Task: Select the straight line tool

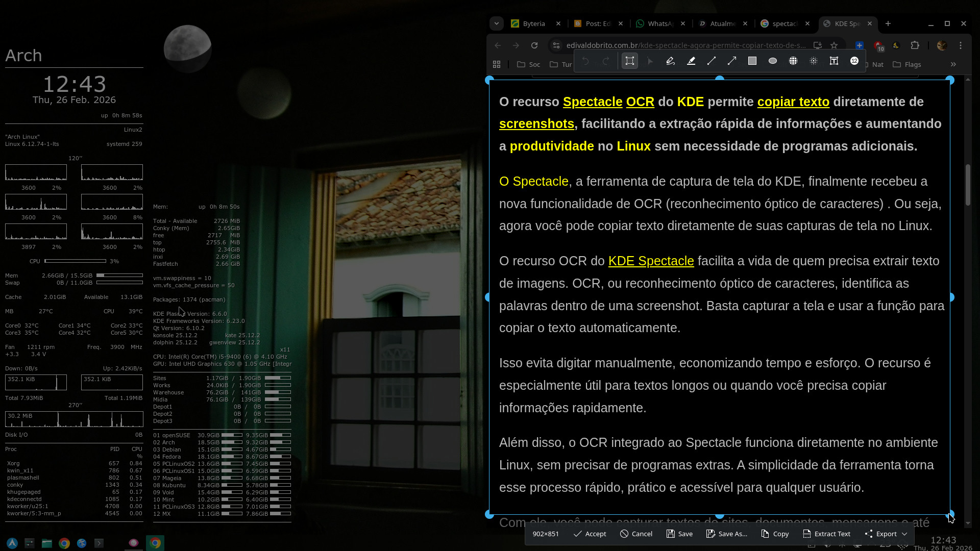Action: 712,61
